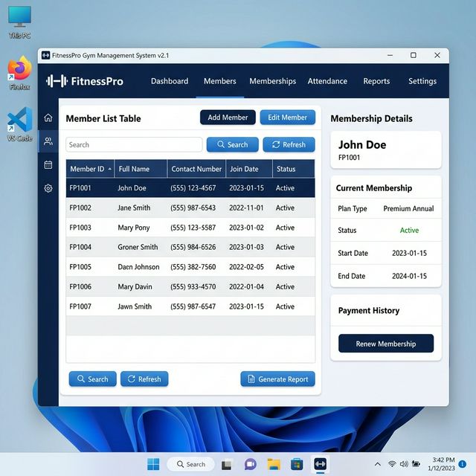Open the settings gear in sidebar
Viewport: 476px width, 476px height.
click(48, 188)
